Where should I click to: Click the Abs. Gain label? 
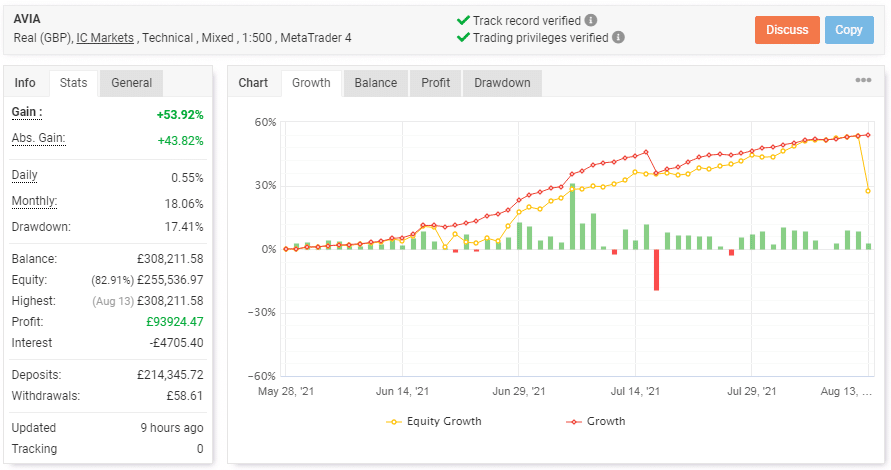click(x=38, y=139)
